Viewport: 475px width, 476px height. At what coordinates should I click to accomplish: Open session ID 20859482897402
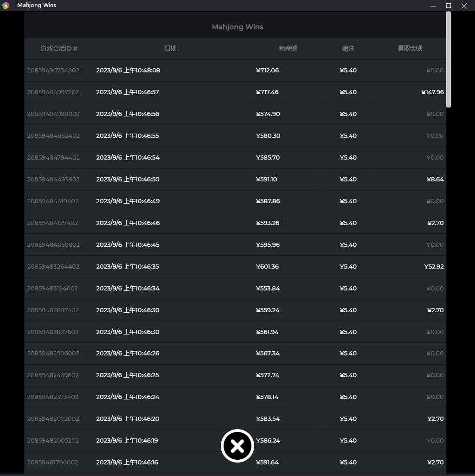coord(53,310)
